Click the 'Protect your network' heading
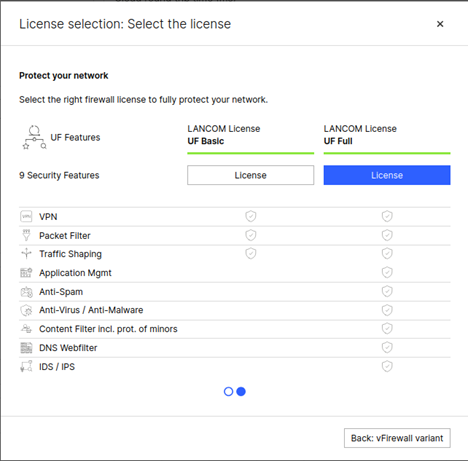 click(x=63, y=76)
